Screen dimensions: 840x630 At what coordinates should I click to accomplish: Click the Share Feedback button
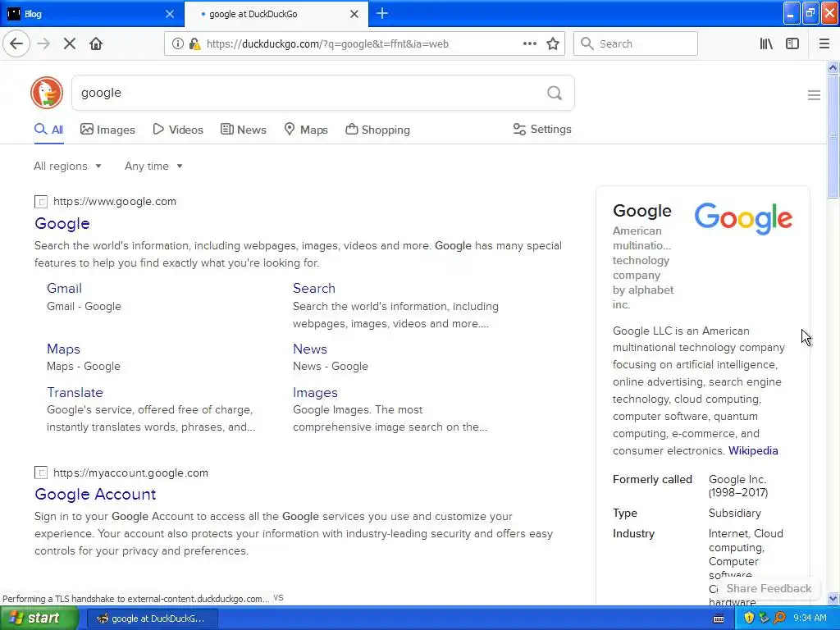pyautogui.click(x=769, y=588)
